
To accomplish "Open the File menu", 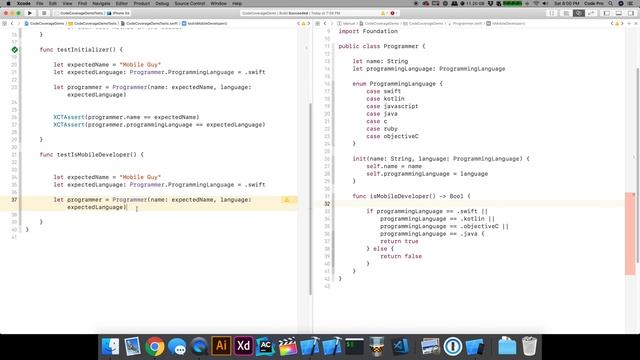I will coord(40,3).
